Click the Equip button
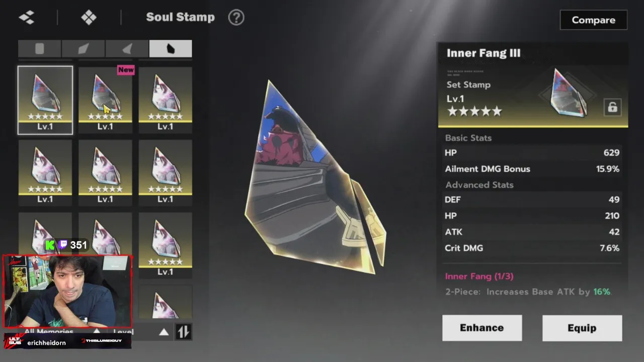The width and height of the screenshot is (644, 362). 582,328
